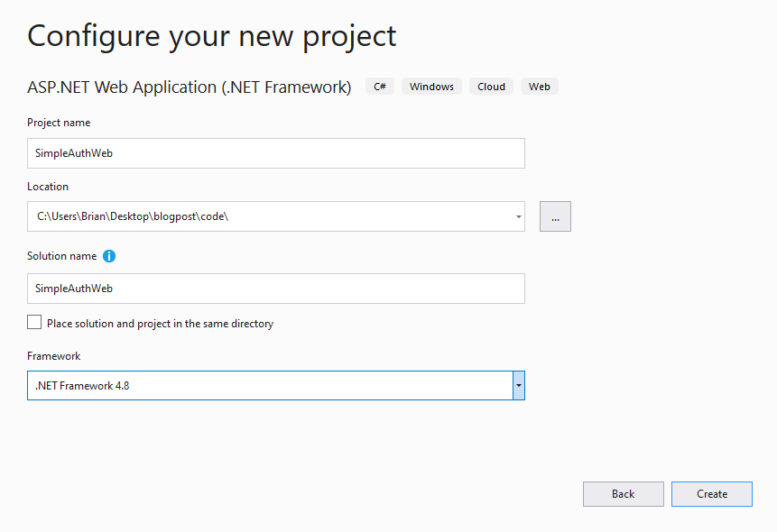This screenshot has width=777, height=532.
Task: Click the C# language tag
Action: tap(380, 87)
